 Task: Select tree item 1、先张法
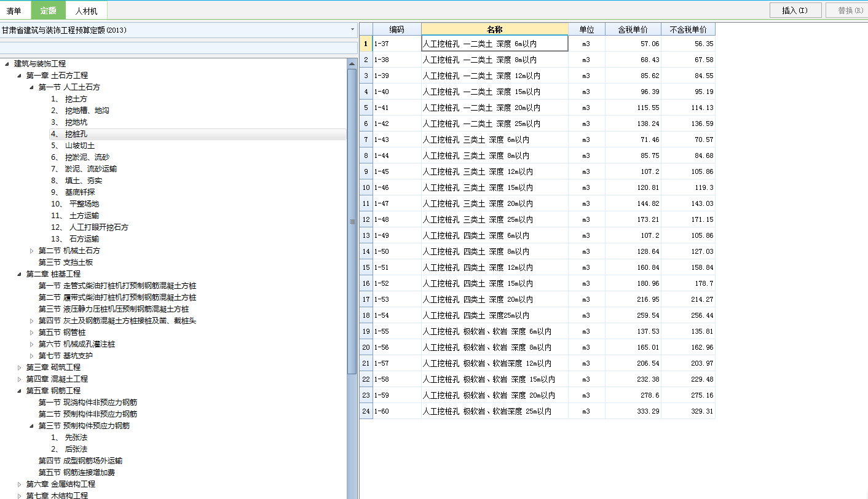(69, 438)
